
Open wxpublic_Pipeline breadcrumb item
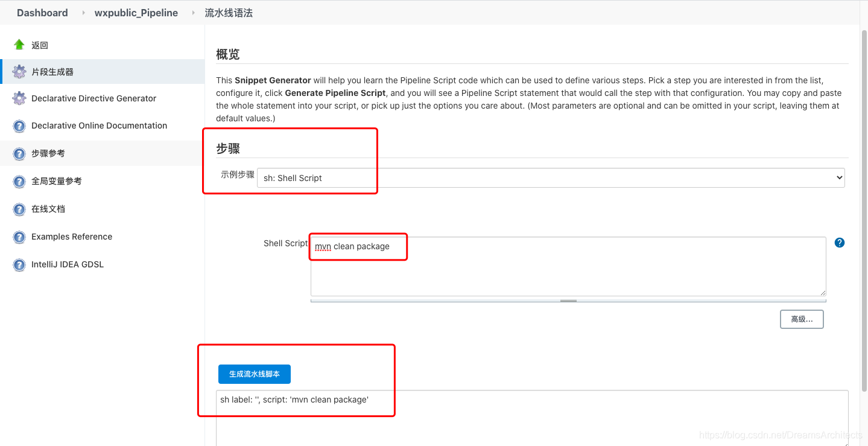pos(136,13)
